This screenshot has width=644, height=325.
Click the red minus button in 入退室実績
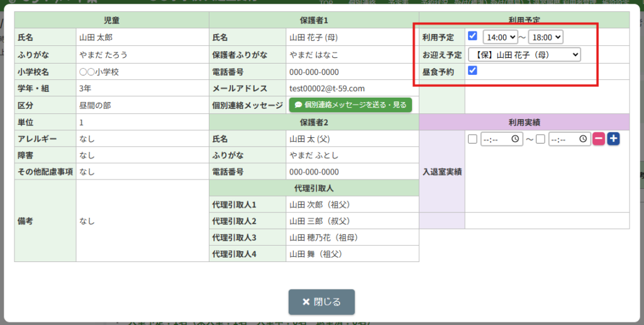pos(598,139)
